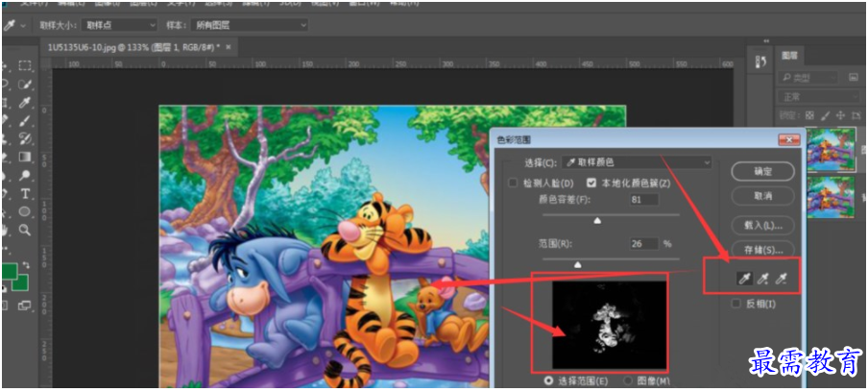This screenshot has width=868, height=392.
Task: Select the 选择范围(E) radio button
Action: pos(549,380)
